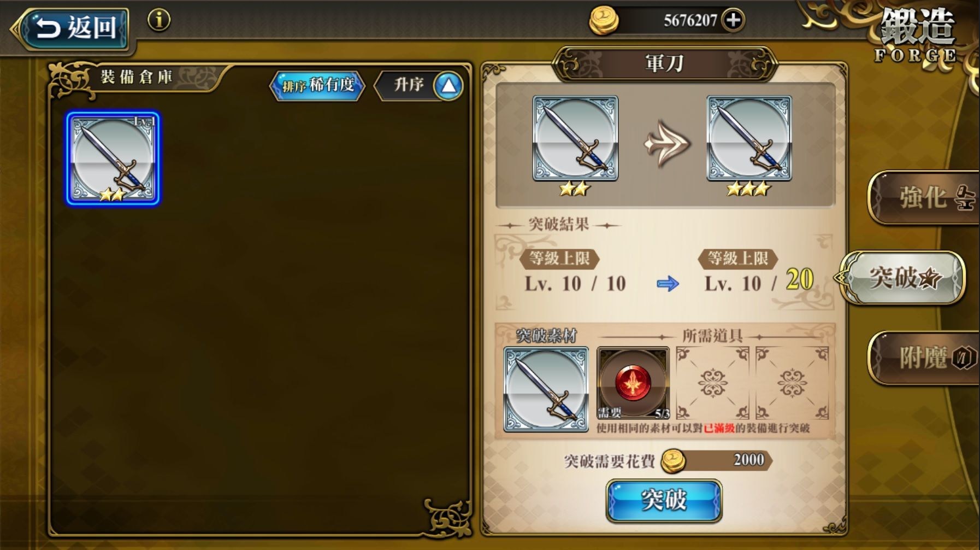Switch to the 突破 tab
Viewport: 980px width, 550px height.
tap(904, 278)
